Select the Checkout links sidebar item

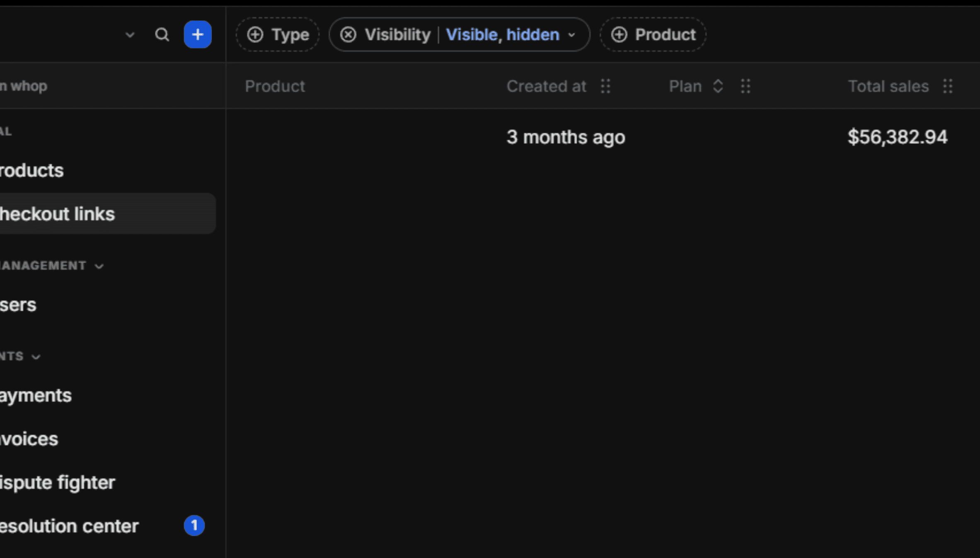pyautogui.click(x=57, y=214)
